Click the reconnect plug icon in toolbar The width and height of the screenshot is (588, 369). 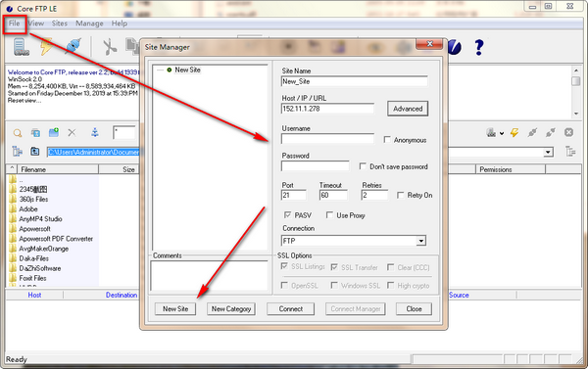tap(73, 47)
